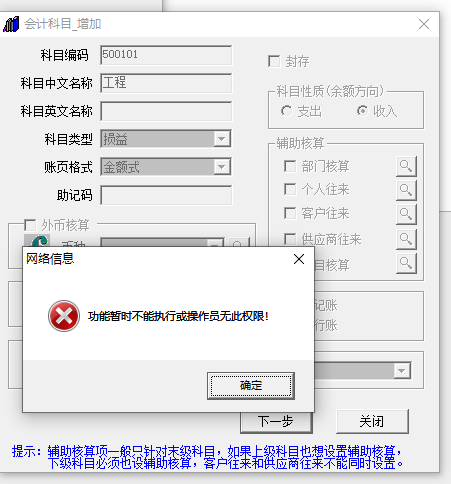Viewport: 451px width, 484px height.
Task: Click the 关闭 button
Action: pyautogui.click(x=372, y=422)
